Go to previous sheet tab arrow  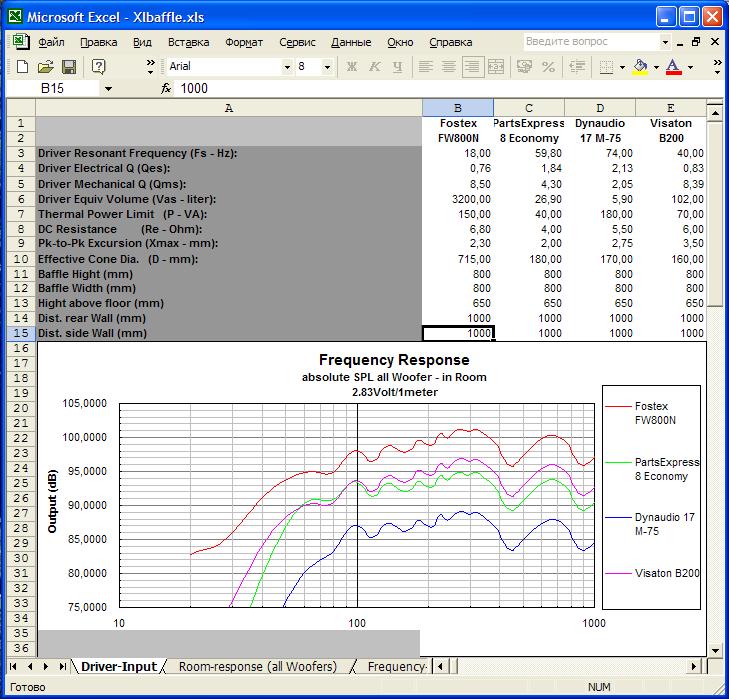coord(30,666)
